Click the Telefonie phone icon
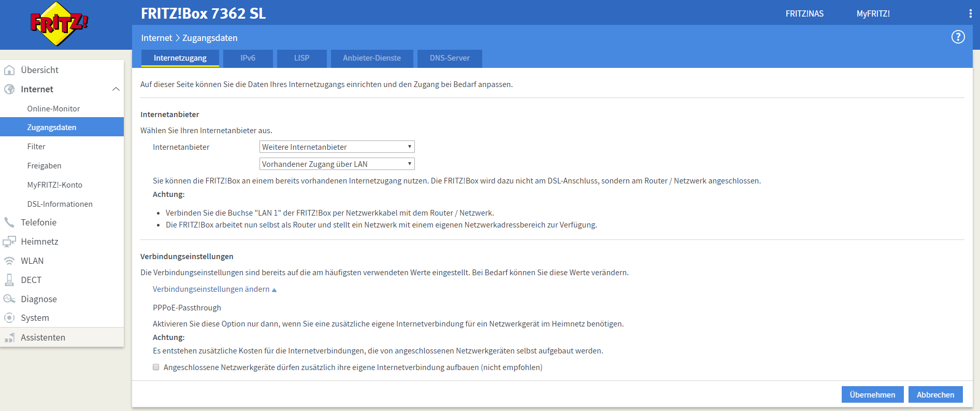This screenshot has height=411, width=980. point(9,222)
